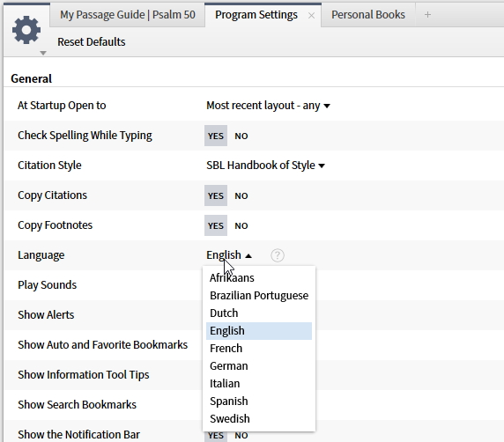Click the Language help question mark icon
Screen dimensions: 504x442
[x=277, y=255]
